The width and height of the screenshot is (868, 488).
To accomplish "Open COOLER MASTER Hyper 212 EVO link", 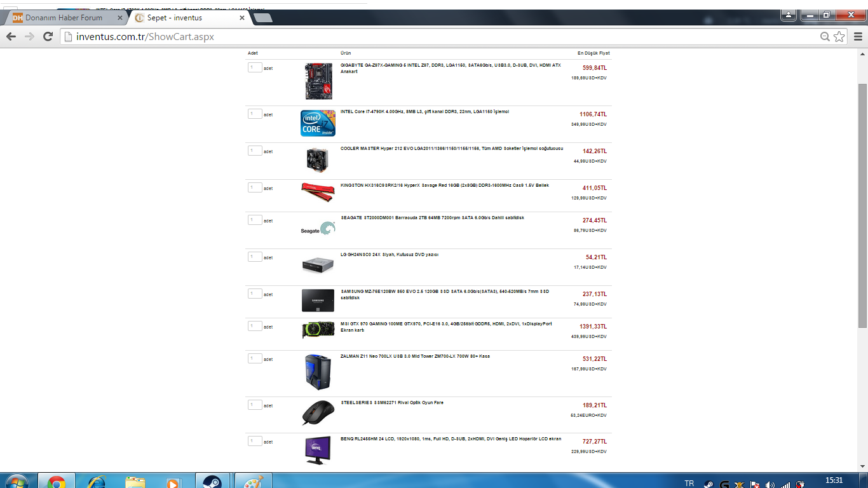I will click(x=452, y=149).
